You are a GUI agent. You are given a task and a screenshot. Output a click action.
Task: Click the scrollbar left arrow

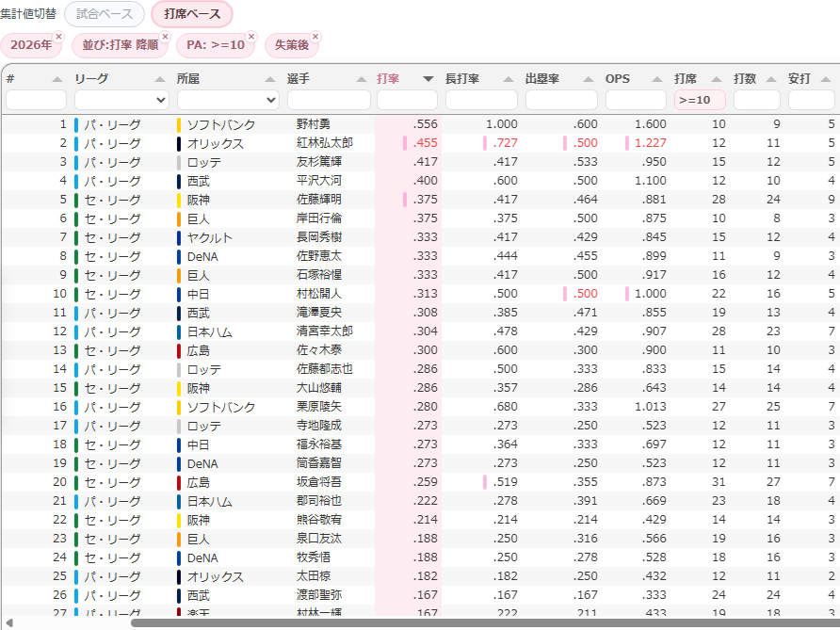(x=9, y=623)
